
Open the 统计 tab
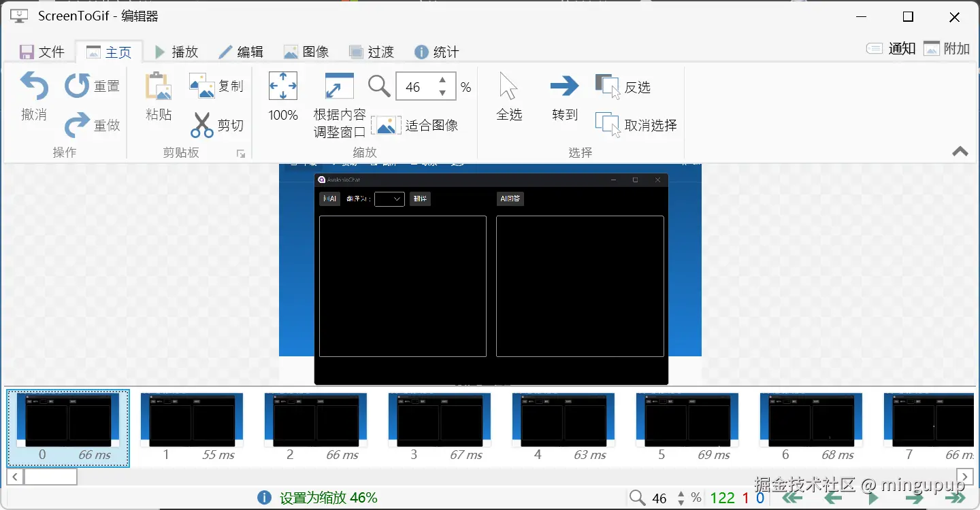(x=436, y=51)
